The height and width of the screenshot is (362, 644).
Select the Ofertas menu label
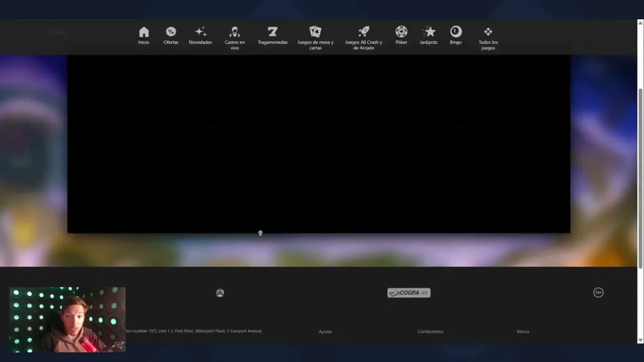pos(171,42)
